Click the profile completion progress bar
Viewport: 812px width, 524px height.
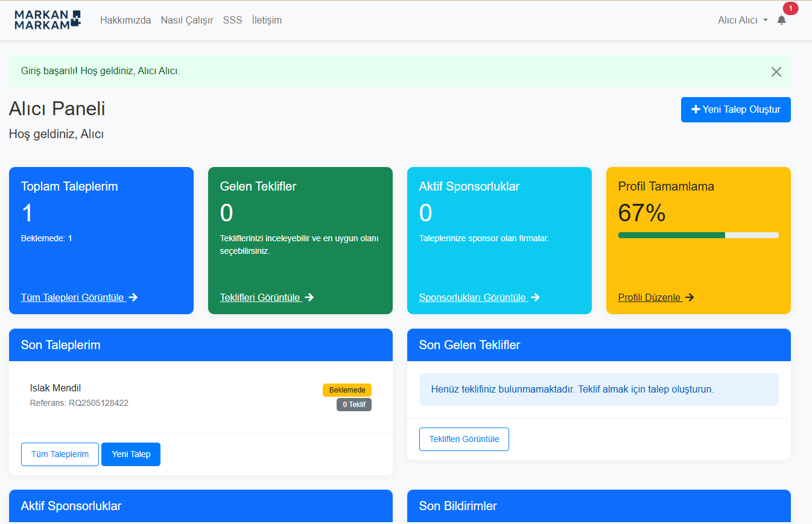(698, 235)
